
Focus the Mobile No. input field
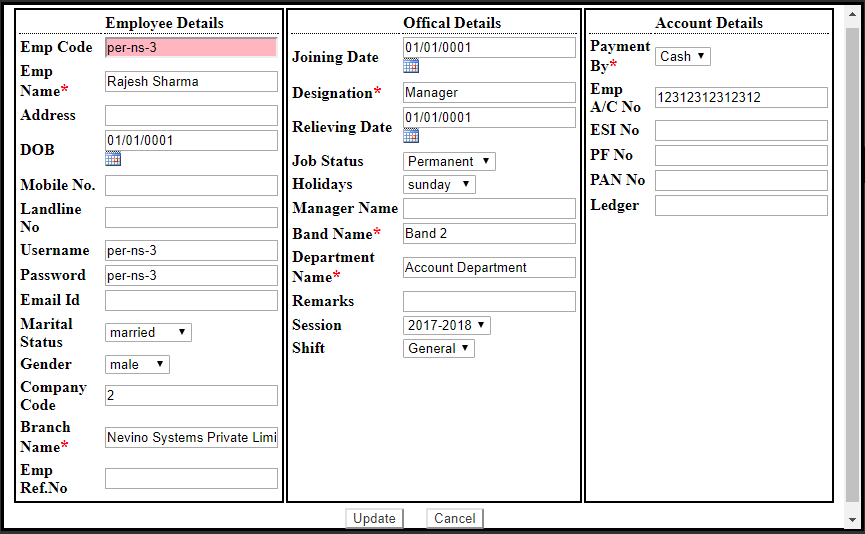[x=191, y=185]
